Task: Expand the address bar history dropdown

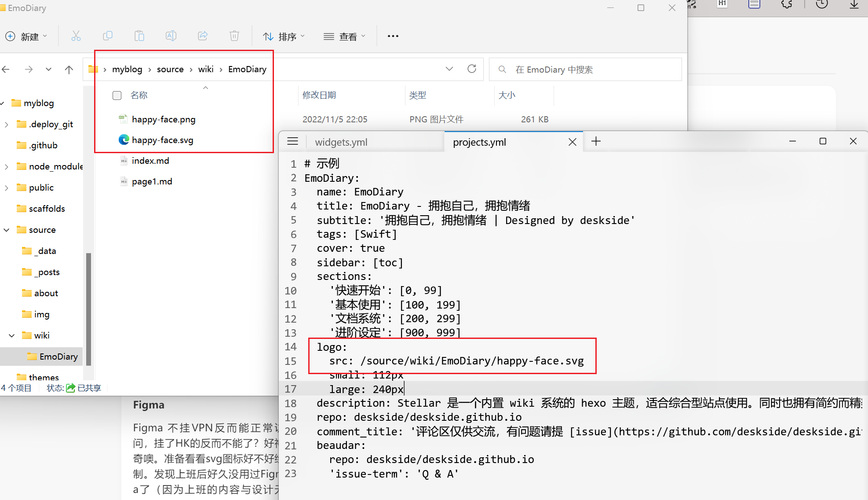Action: [x=449, y=69]
